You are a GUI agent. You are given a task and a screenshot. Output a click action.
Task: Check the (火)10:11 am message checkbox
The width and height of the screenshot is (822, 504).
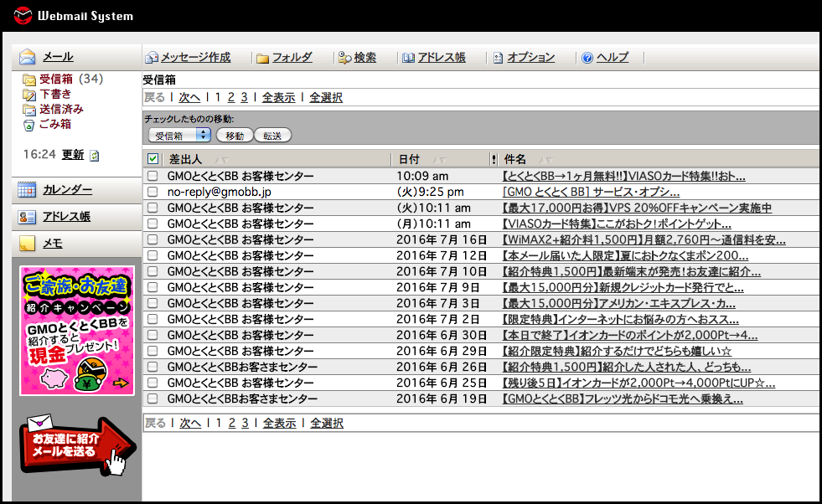pos(153,208)
